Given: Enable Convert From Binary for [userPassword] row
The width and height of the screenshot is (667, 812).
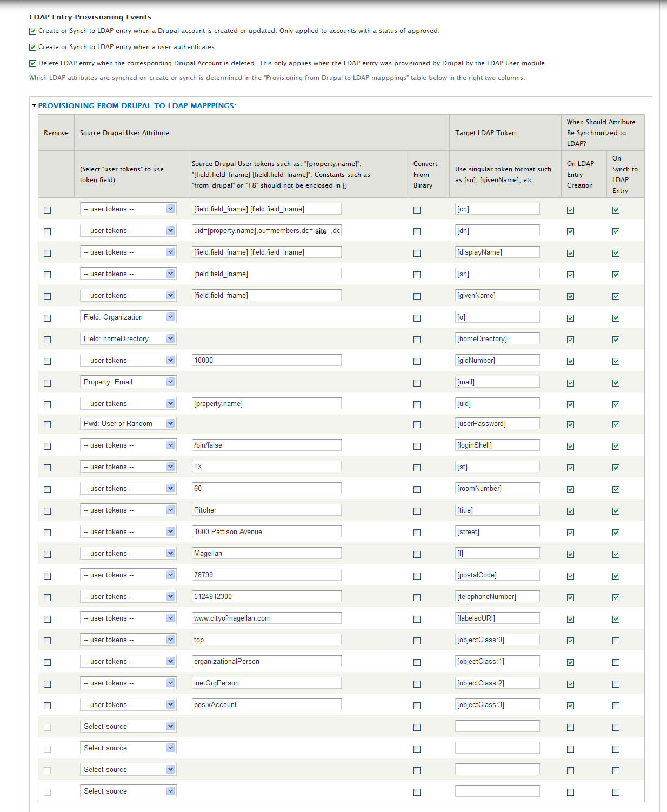Looking at the screenshot, I should (417, 424).
